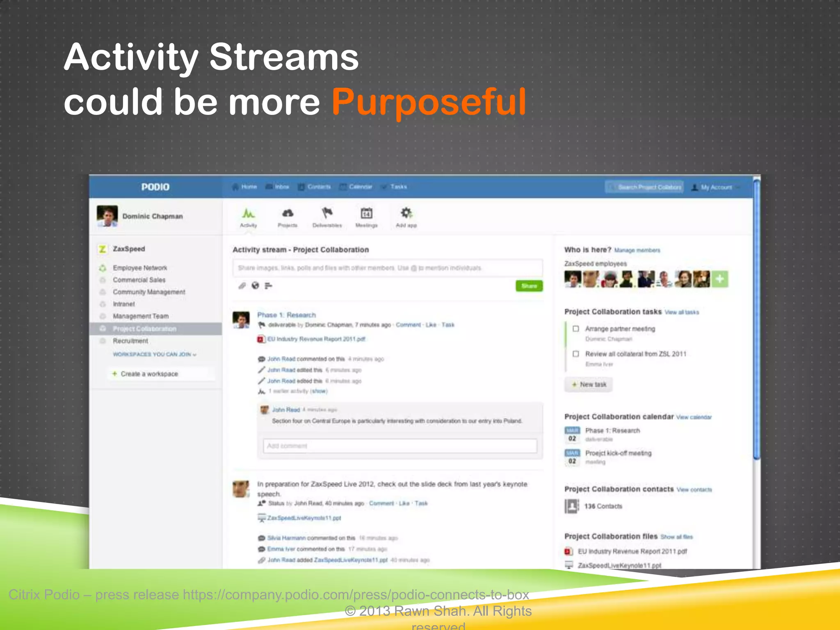Open Show all files link
The image size is (840, 630).
click(x=677, y=537)
